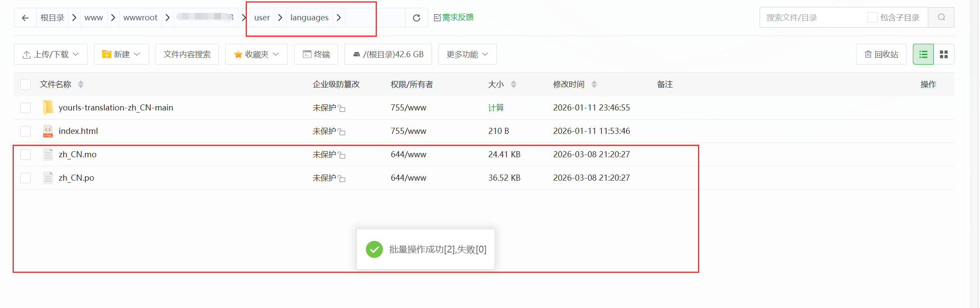Sort by modified time using sort arrows
Screen dimensions: 980x308
click(594, 84)
